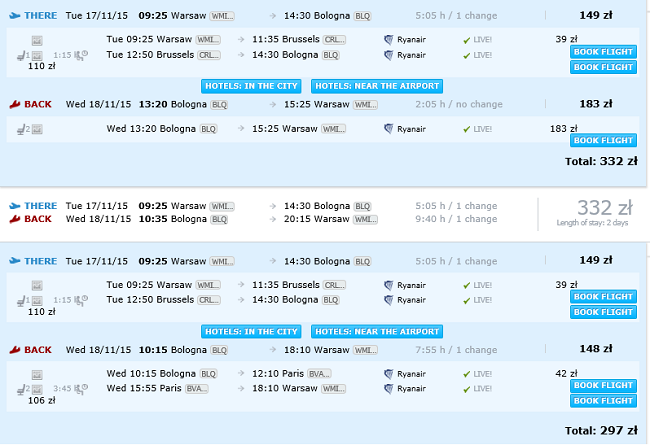Screen dimensions: 650x445
Task: Click the '9:40 h / 1 change' duration text
Action: point(456,219)
